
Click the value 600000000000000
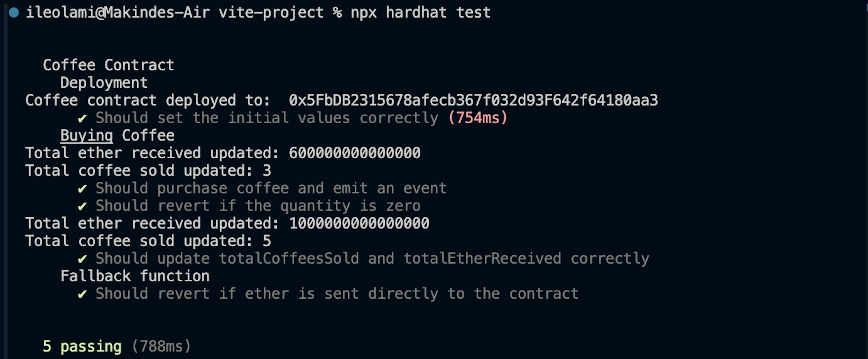tap(354, 153)
